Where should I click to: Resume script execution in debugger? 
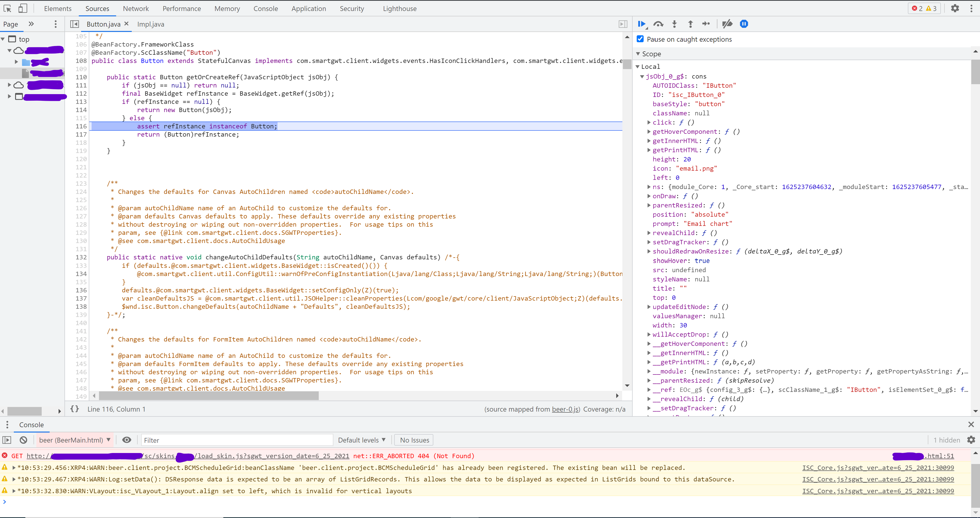tap(641, 24)
